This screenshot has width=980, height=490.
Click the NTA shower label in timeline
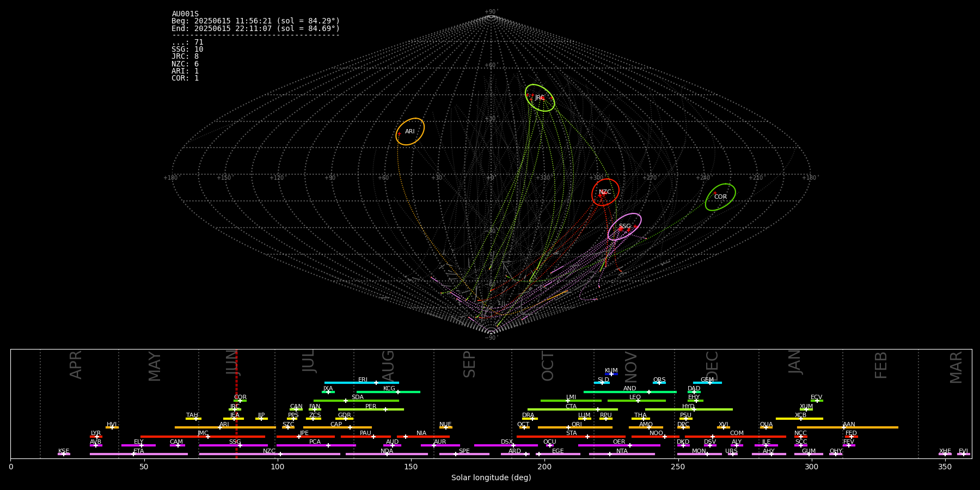pyautogui.click(x=622, y=451)
